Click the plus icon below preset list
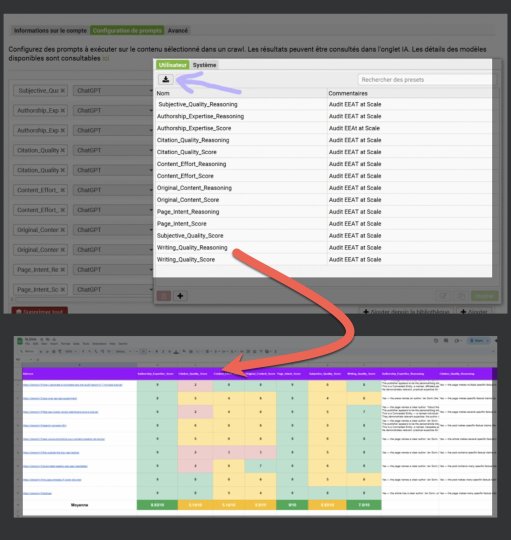 click(x=180, y=296)
